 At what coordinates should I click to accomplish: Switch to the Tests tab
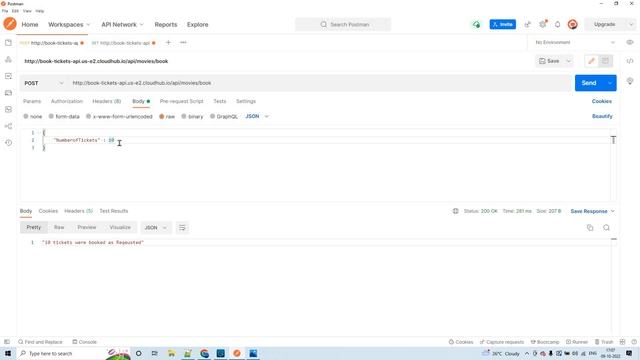220,101
